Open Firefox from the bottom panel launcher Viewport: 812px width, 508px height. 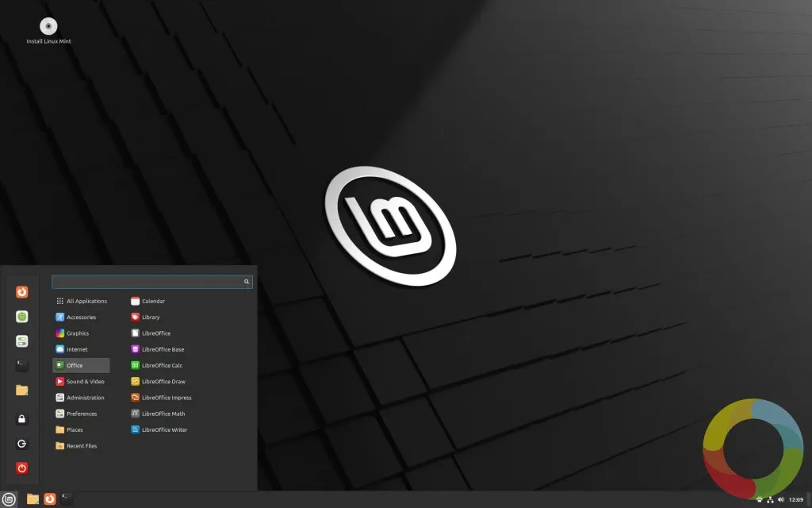point(50,499)
